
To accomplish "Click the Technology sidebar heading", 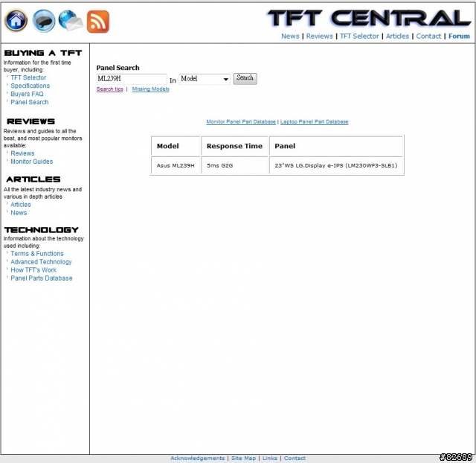I will pos(42,230).
